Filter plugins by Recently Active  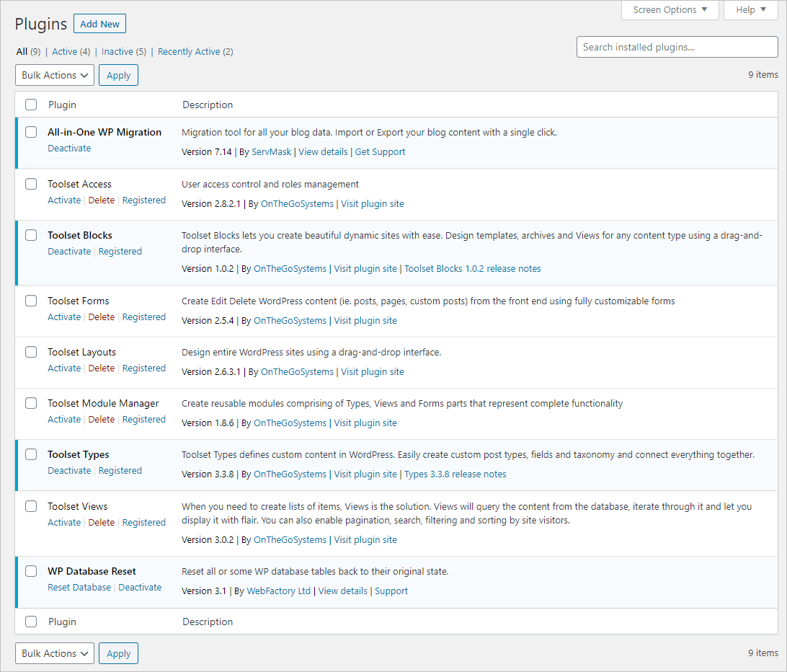pos(190,52)
